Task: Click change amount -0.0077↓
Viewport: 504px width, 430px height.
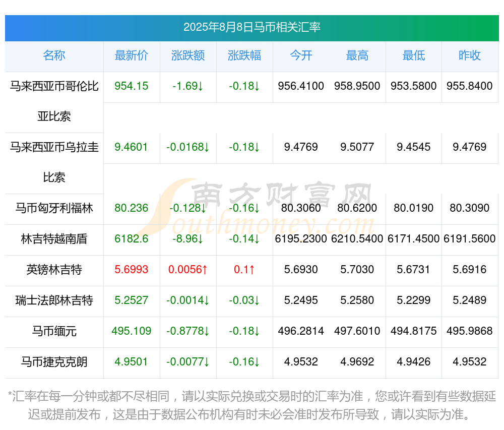Action: pyautogui.click(x=187, y=362)
